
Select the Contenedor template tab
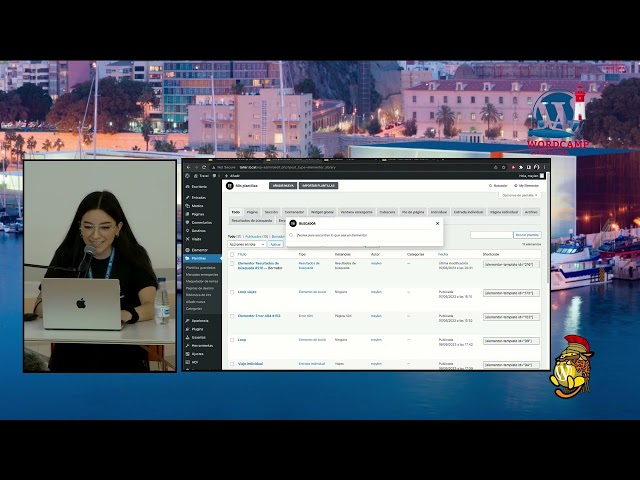pyautogui.click(x=294, y=212)
